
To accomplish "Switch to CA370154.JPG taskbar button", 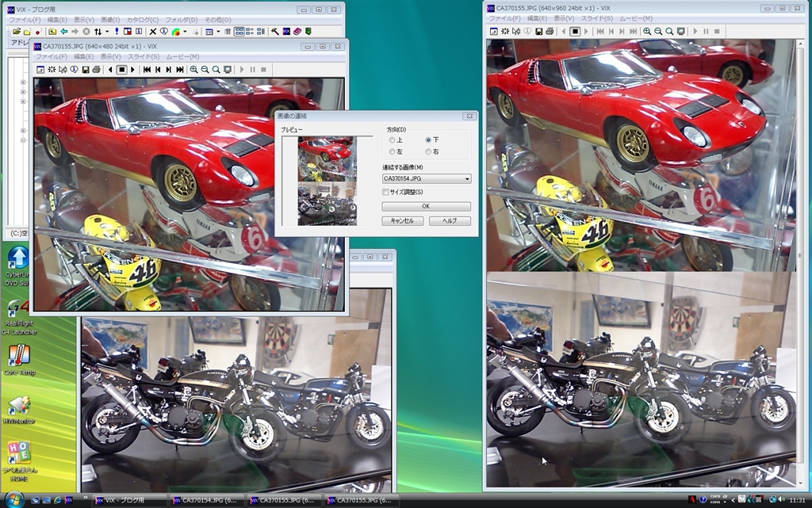I will click(x=207, y=500).
